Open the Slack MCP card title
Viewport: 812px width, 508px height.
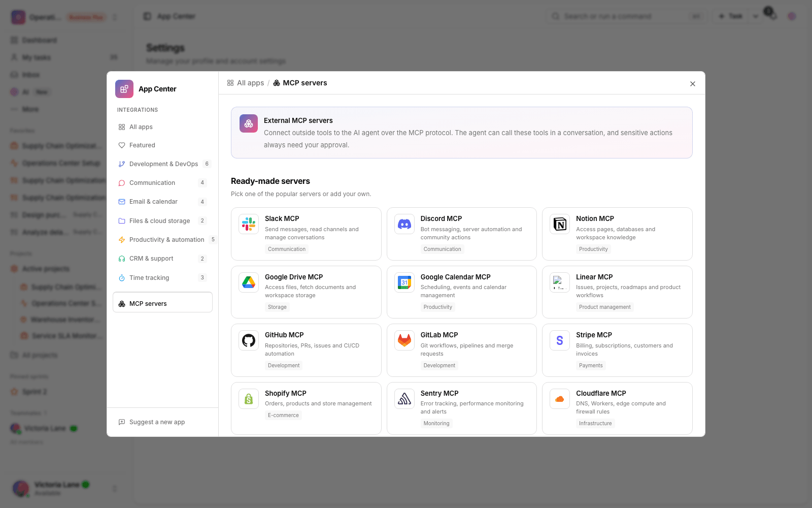point(282,218)
